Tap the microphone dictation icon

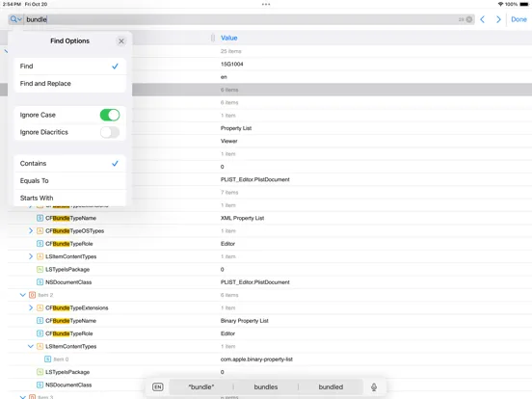point(374,387)
